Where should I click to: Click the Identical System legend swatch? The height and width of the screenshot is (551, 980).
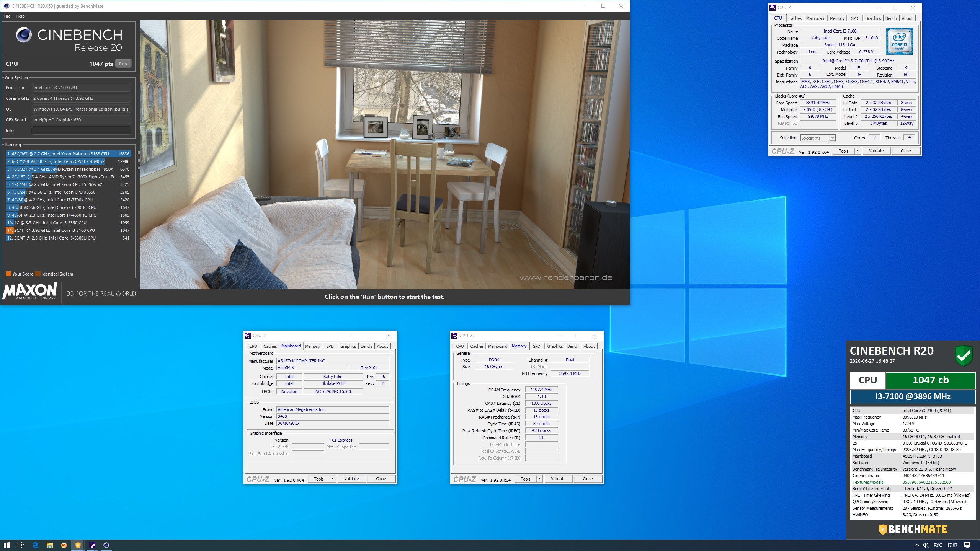(x=38, y=274)
